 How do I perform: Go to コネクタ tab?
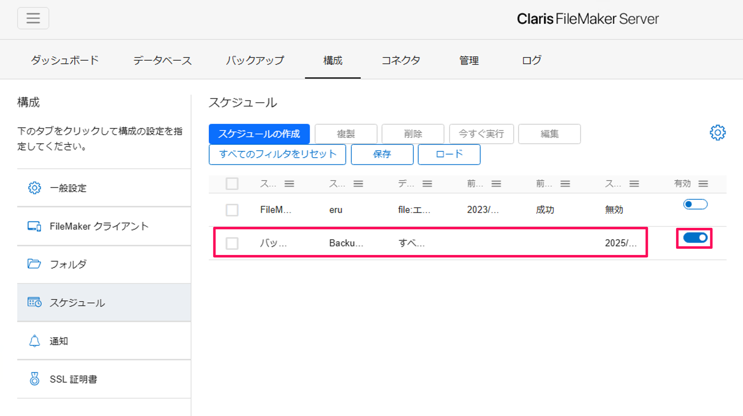click(401, 60)
